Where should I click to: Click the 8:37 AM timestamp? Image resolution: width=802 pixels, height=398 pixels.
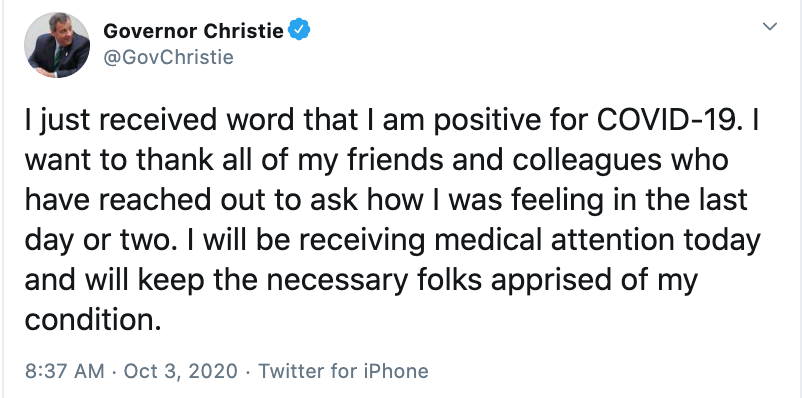coord(64,371)
